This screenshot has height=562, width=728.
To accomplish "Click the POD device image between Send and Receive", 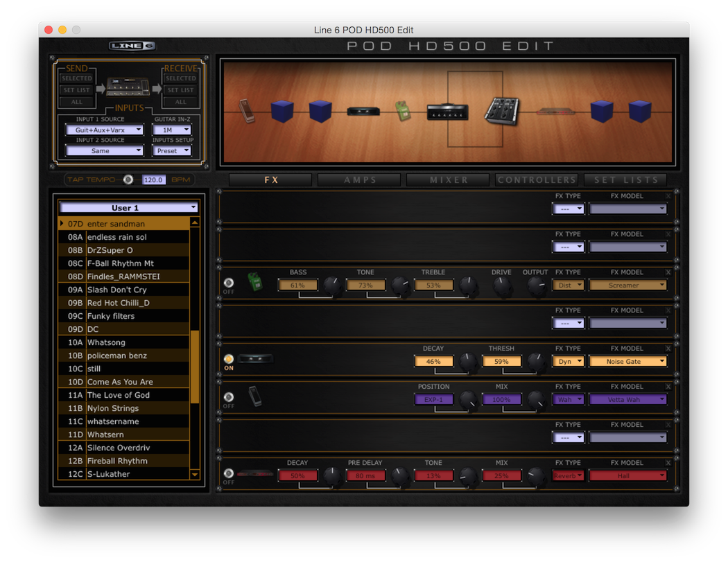I will [128, 87].
